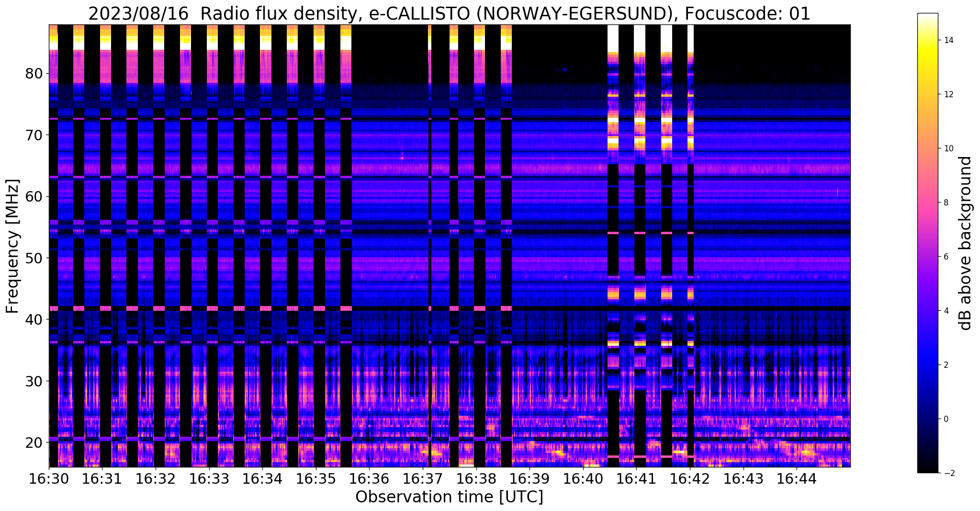980x511 pixels.
Task: Click the plot title text at top
Action: [449, 13]
